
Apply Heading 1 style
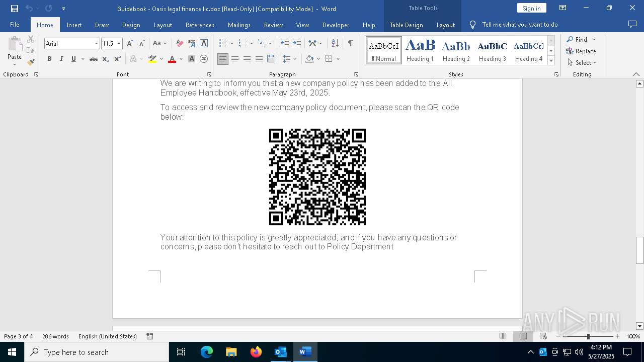[420, 50]
